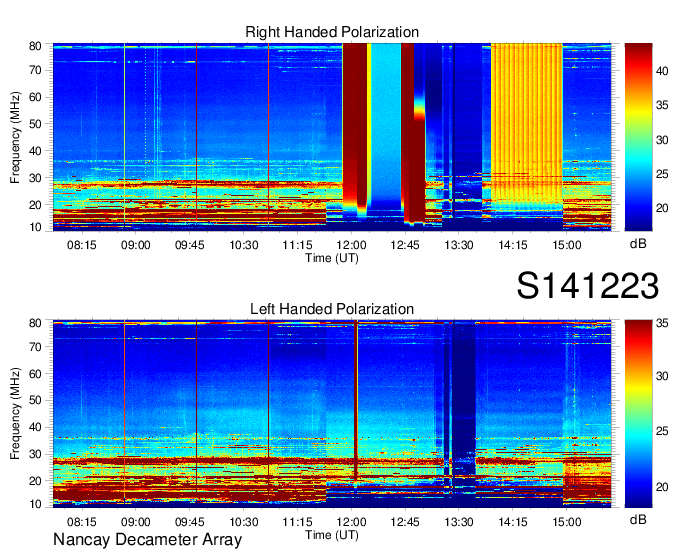Image resolution: width=680 pixels, height=552 pixels.
Task: Click "Time (UT)" label under Right Handed plot
Action: 332,258
